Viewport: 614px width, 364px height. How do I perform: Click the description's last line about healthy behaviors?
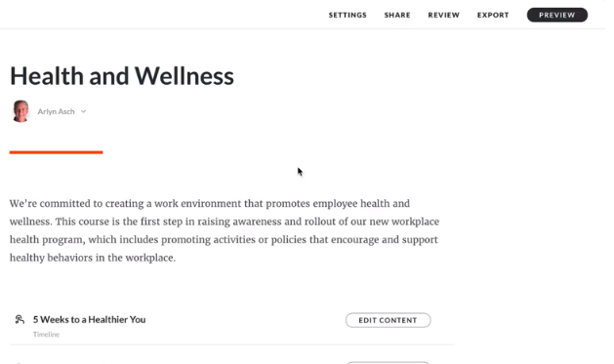tap(93, 258)
